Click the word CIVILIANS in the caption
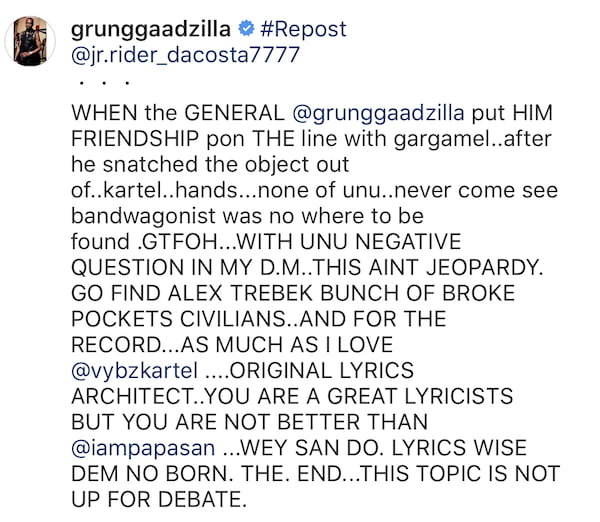This screenshot has height=522, width=600. pyautogui.click(x=233, y=319)
